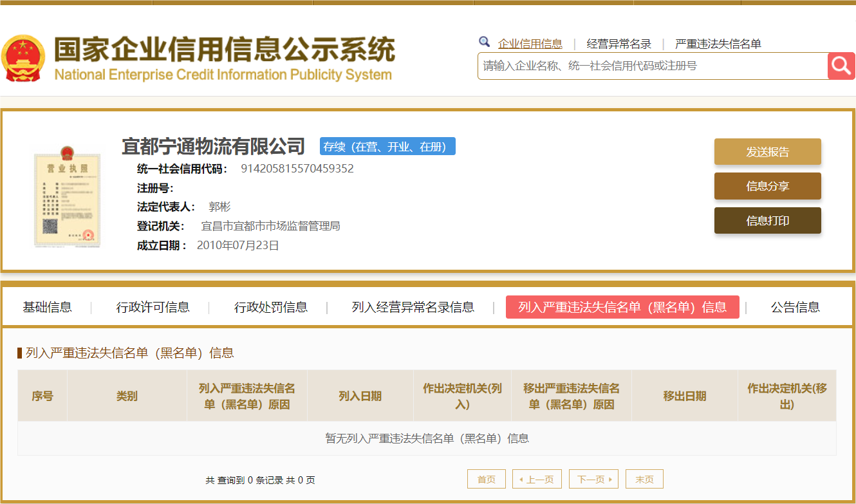The height and width of the screenshot is (504, 856).
Task: Click the 下一页 next page button
Action: pos(594,479)
